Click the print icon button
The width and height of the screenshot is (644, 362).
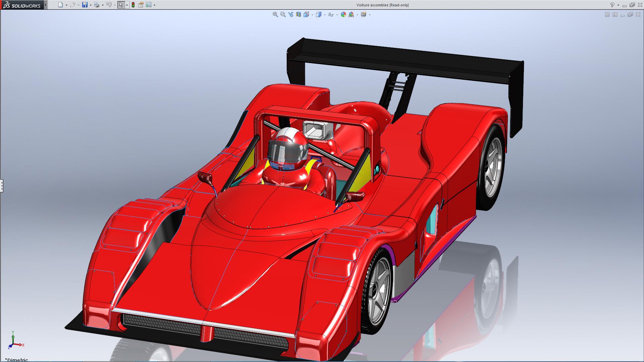point(97,5)
